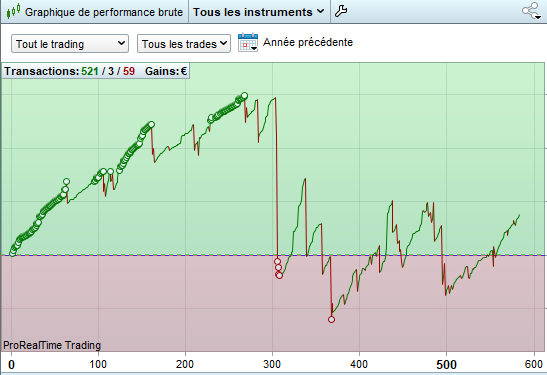The image size is (547, 375).
Task: Click the 'Année précédente' label
Action: pyautogui.click(x=308, y=42)
